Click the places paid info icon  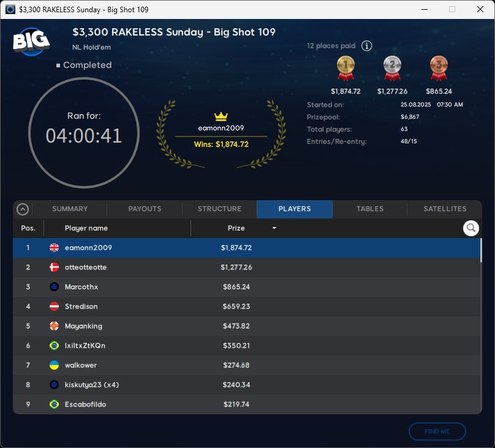pos(366,46)
